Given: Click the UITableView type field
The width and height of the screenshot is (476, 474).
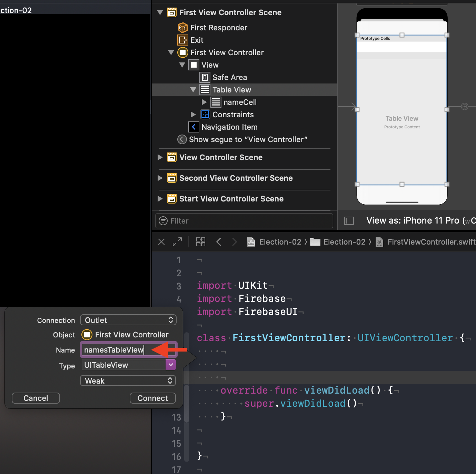Looking at the screenshot, I should [123, 365].
